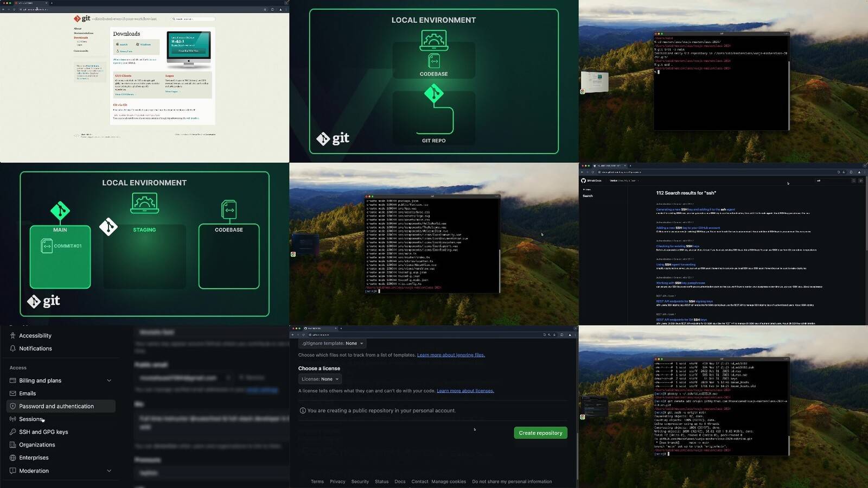Click the Notifications bell icon
Viewport: 868px width, 488px height.
click(x=12, y=348)
